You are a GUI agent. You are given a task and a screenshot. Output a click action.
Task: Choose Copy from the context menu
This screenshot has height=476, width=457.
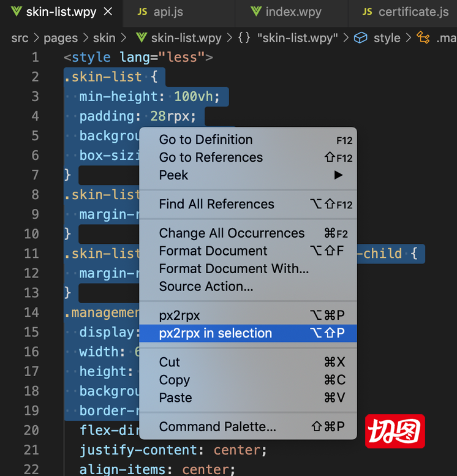[x=175, y=380]
